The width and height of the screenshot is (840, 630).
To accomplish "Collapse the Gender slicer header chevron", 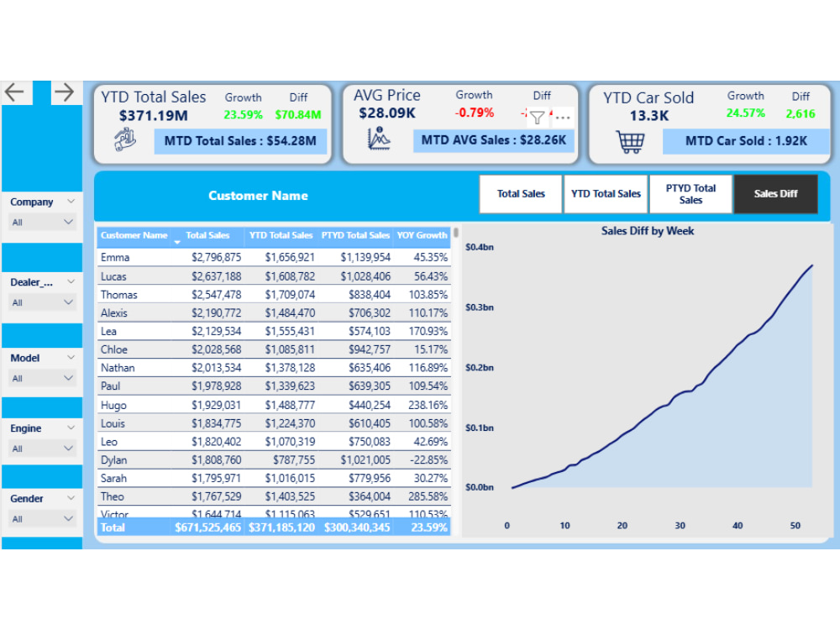I will tap(71, 497).
